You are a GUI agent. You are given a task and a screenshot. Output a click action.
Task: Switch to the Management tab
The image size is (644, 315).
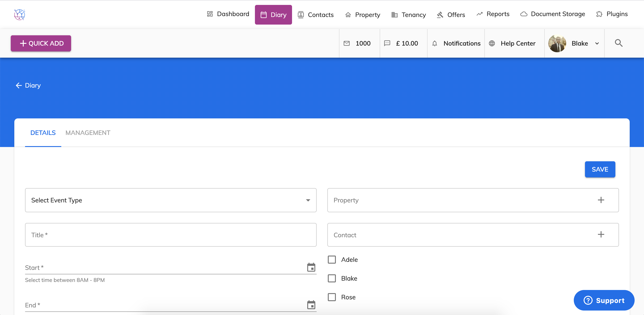[88, 133]
